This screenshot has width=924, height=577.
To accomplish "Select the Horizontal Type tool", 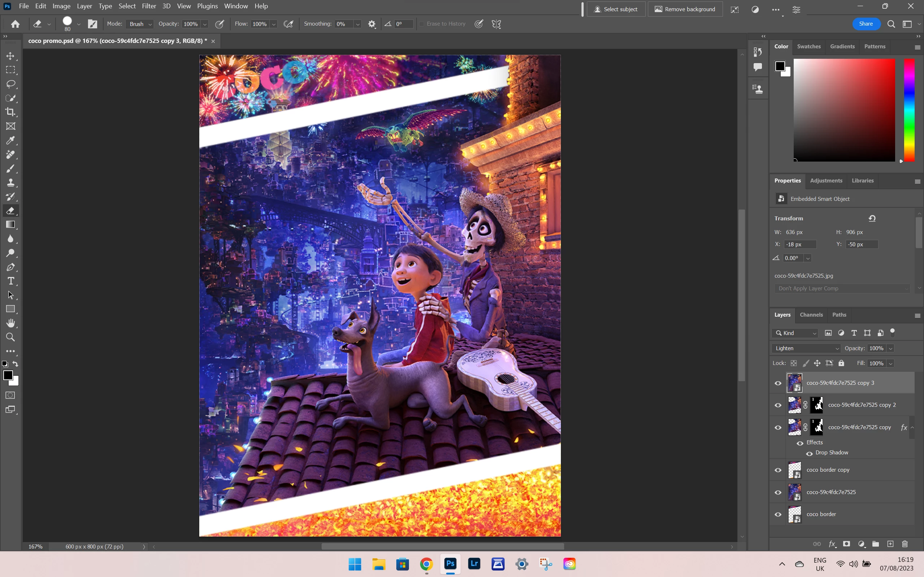I will pos(10,281).
